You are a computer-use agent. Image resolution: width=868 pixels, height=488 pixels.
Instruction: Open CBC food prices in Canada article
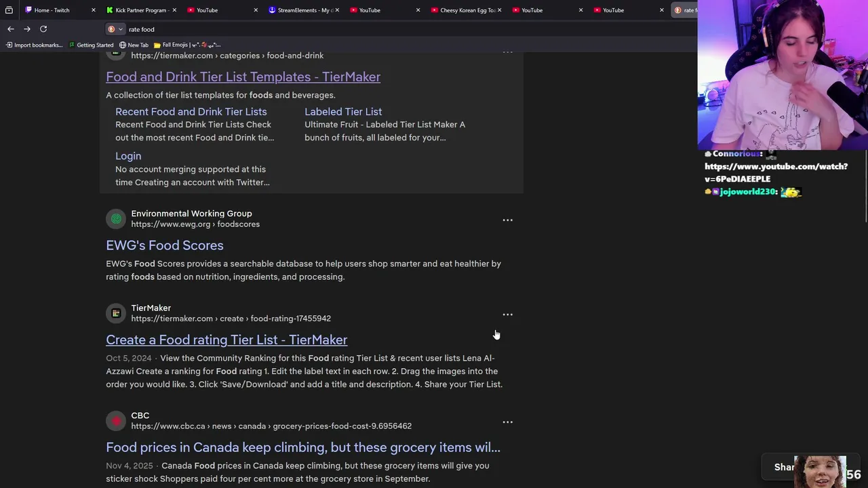[303, 447]
